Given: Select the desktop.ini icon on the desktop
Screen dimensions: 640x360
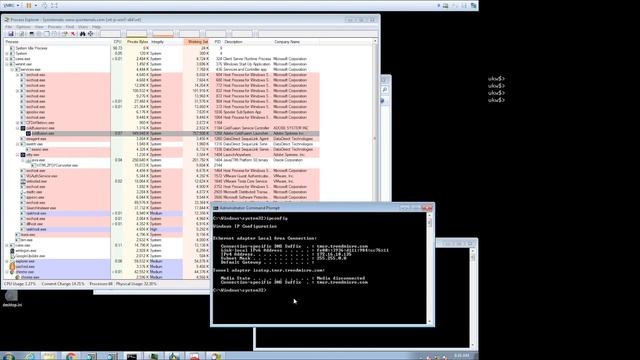Looking at the screenshot, I should (x=12, y=298).
